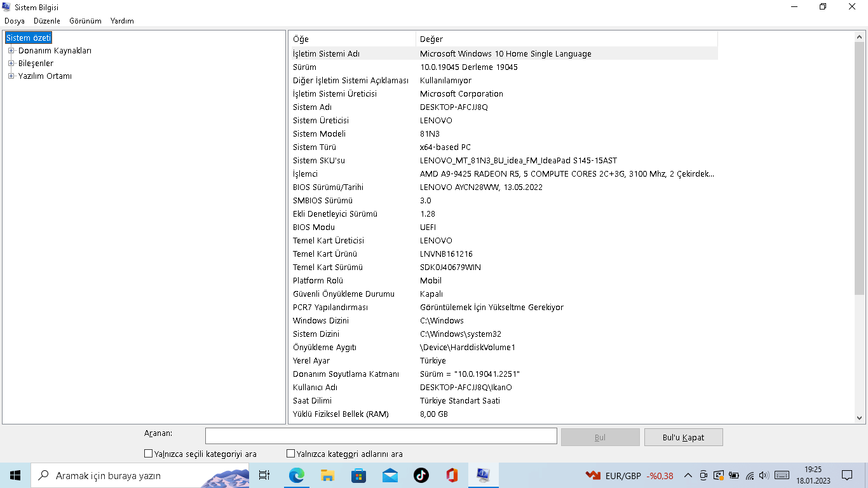Open the notification center icon
Screen dimensions: 868x488
point(847,475)
